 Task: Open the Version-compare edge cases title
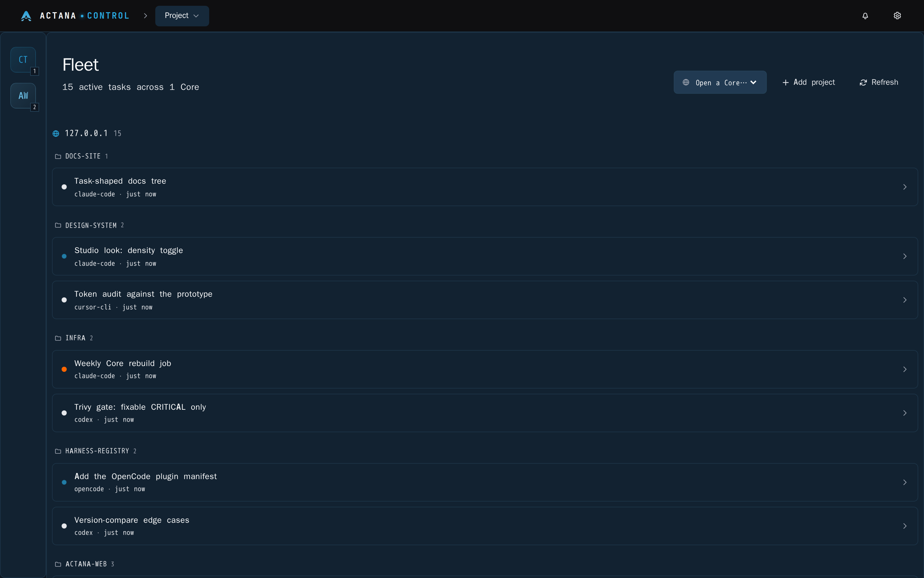click(x=132, y=520)
